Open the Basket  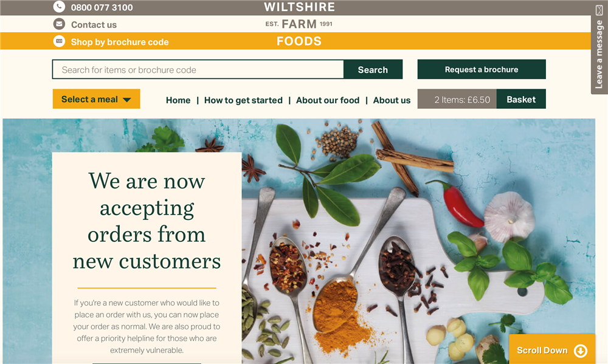pyautogui.click(x=521, y=99)
